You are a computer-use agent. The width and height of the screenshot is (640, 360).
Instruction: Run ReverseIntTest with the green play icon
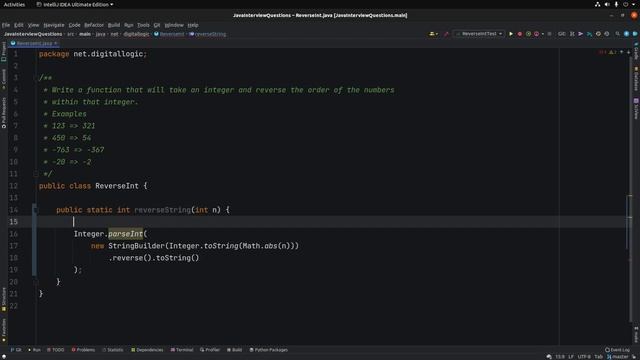(511, 34)
